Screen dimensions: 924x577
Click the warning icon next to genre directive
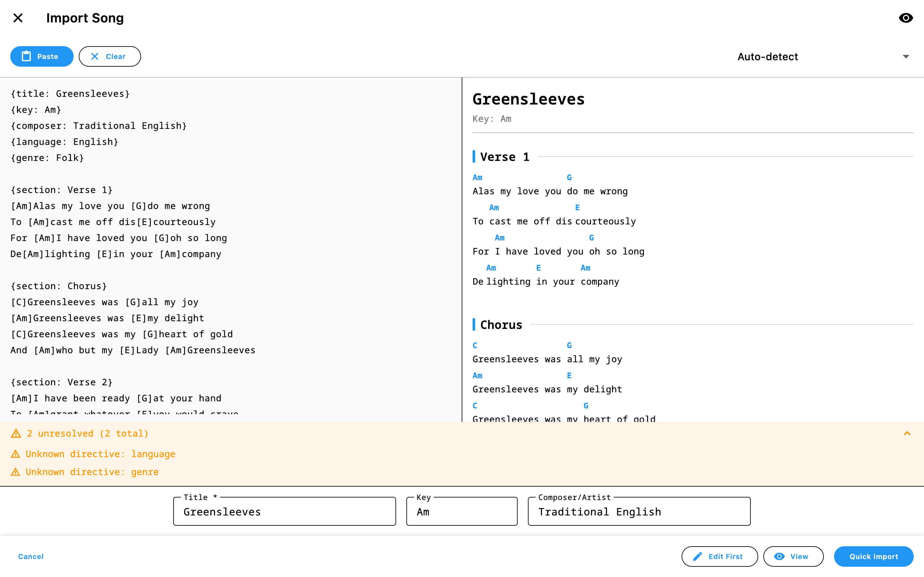(15, 472)
